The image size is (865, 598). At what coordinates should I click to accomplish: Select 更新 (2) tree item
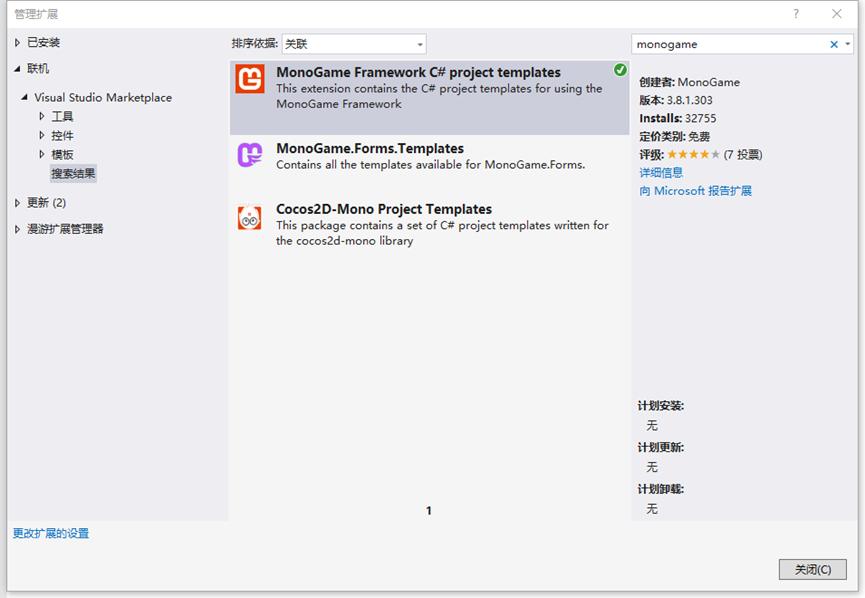[x=47, y=202]
